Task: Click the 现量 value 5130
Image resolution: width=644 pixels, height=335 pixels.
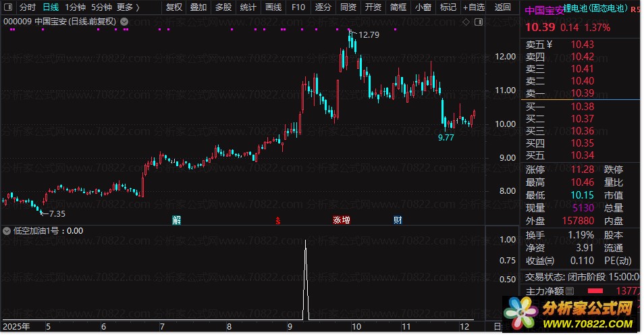Action: [583, 208]
